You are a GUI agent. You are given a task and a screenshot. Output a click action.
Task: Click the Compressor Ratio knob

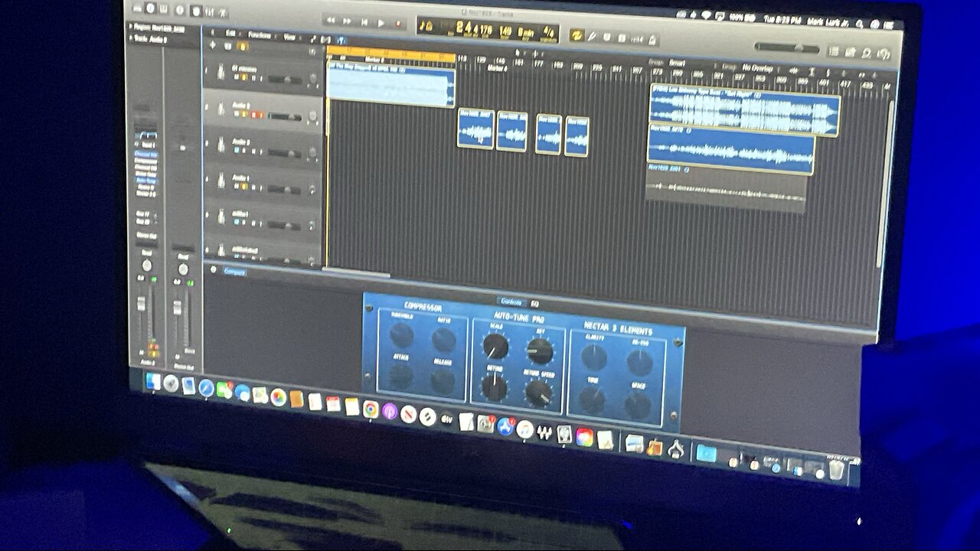click(443, 339)
